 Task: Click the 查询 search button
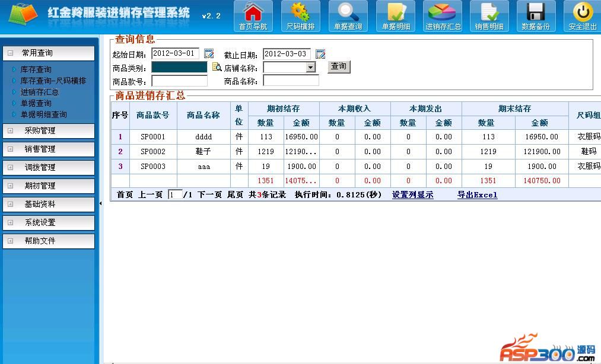(x=339, y=66)
